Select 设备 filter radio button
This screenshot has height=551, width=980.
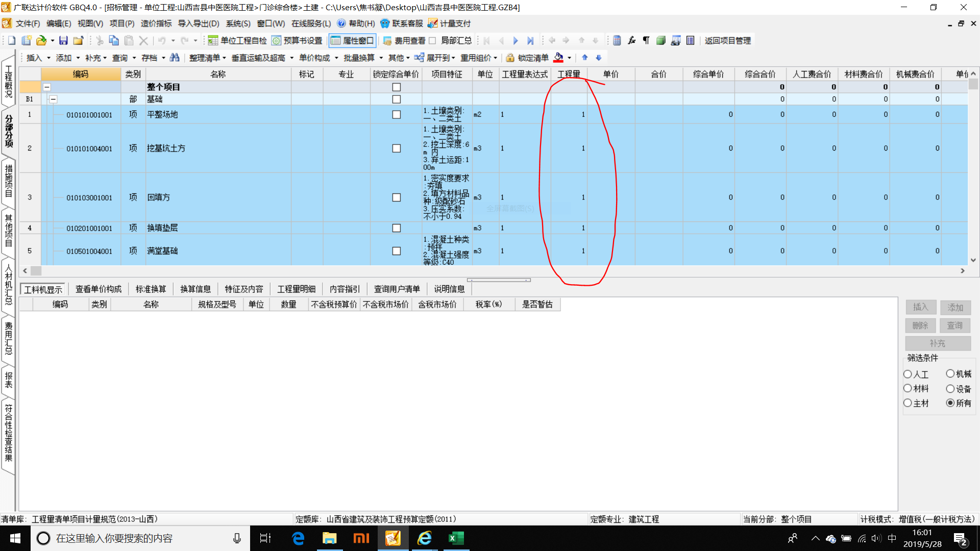coord(950,389)
